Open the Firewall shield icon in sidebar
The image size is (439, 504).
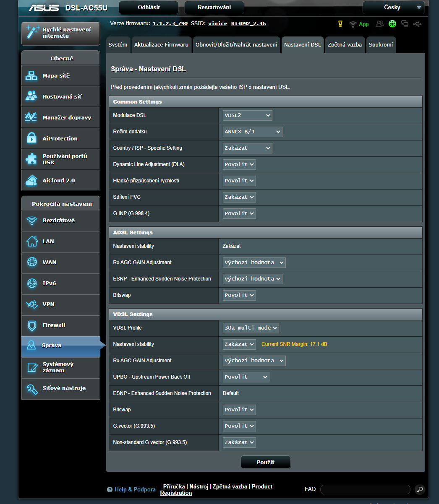(31, 325)
